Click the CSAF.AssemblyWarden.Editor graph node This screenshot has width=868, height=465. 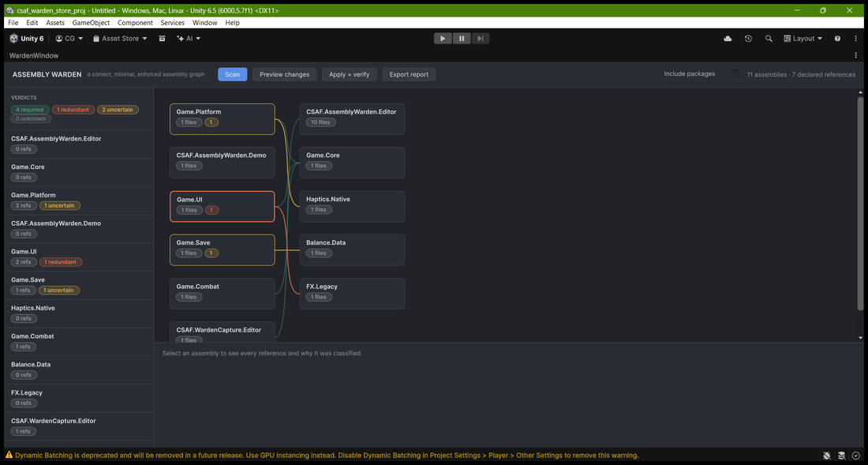[352, 119]
